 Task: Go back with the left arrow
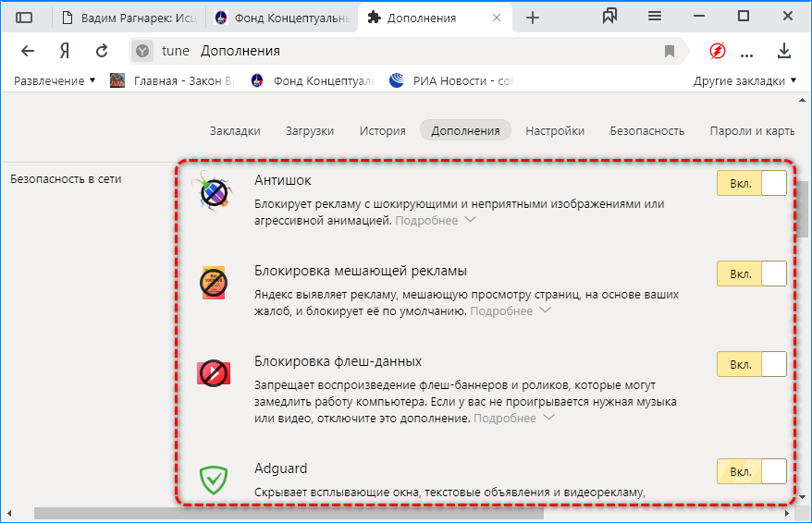click(x=28, y=51)
